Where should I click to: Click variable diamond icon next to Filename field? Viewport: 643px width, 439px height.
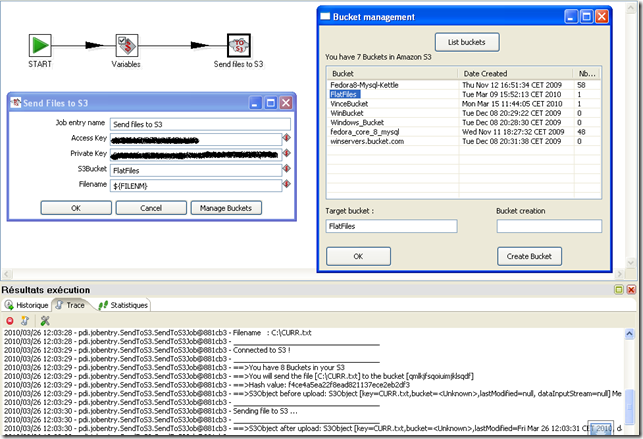tap(286, 186)
